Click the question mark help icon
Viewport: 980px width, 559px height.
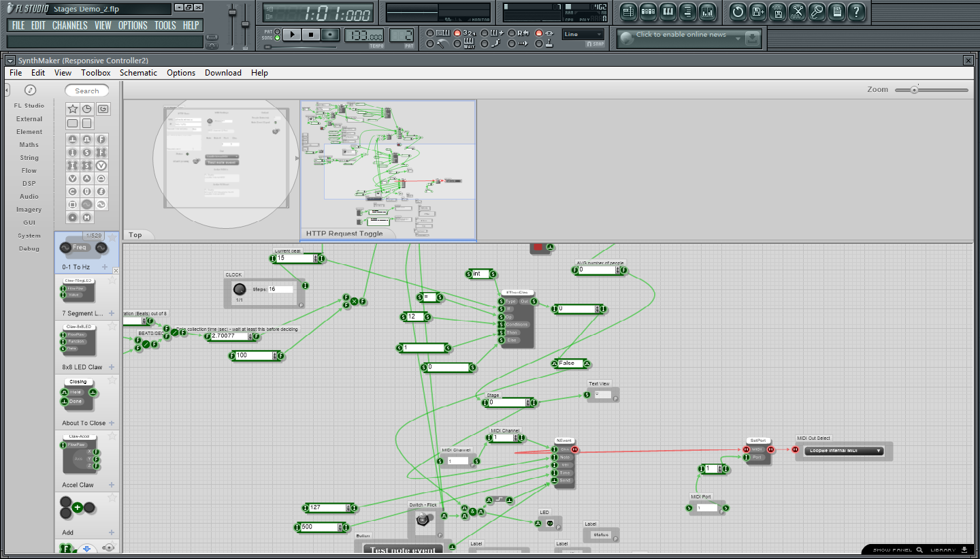pyautogui.click(x=856, y=12)
